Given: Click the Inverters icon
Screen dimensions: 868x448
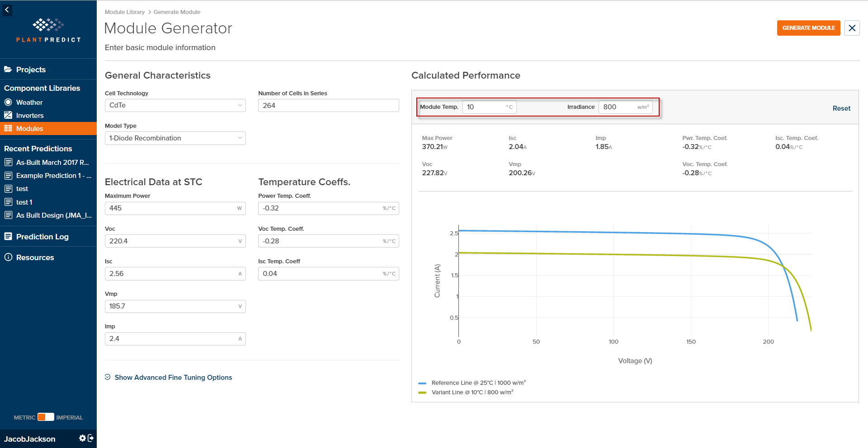Looking at the screenshot, I should point(8,115).
